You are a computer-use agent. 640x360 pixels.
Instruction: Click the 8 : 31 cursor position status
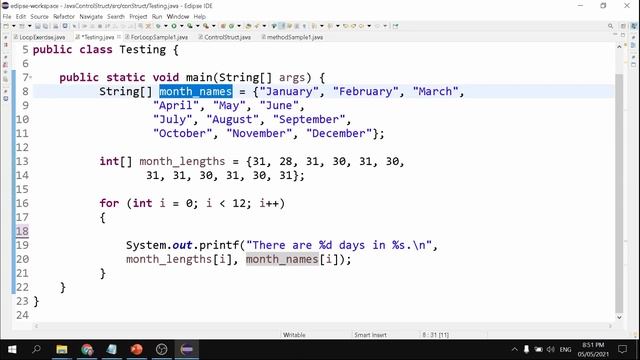pos(436,335)
